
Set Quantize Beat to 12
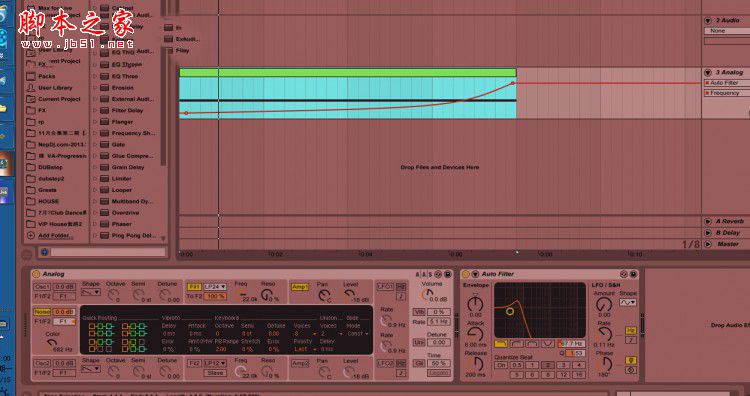pos(563,375)
